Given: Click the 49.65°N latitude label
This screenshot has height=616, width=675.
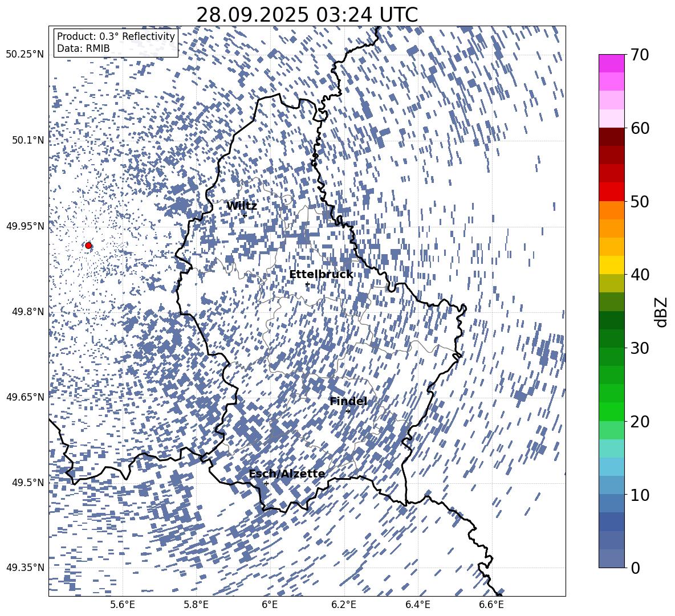Looking at the screenshot, I should (x=25, y=397).
